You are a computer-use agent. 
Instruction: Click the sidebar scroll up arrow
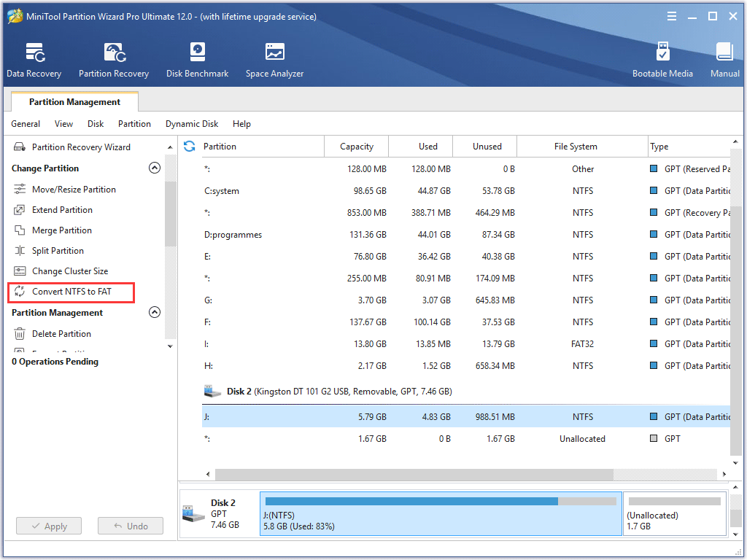[170, 147]
